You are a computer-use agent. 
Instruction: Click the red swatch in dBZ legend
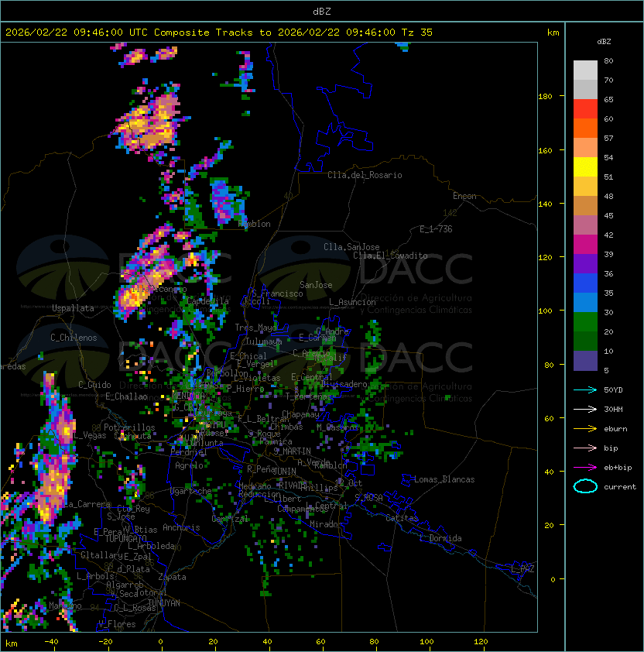(585, 108)
